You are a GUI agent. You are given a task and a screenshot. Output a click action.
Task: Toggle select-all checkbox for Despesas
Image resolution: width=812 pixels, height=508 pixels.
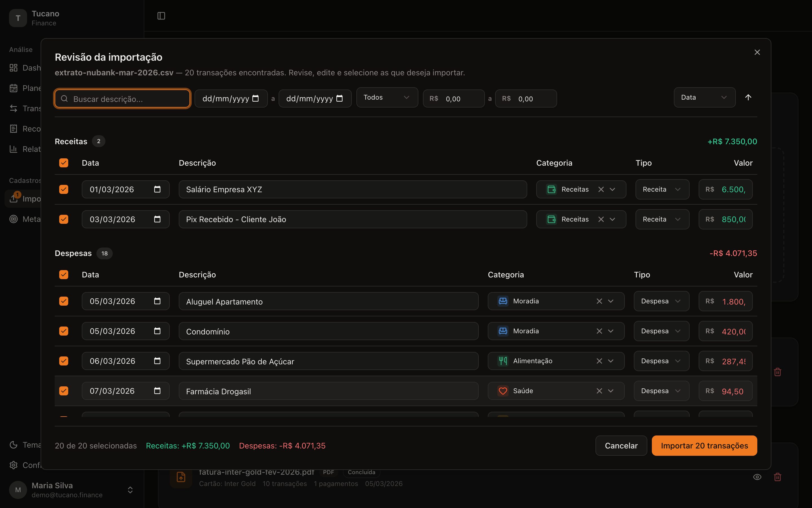coord(64,275)
